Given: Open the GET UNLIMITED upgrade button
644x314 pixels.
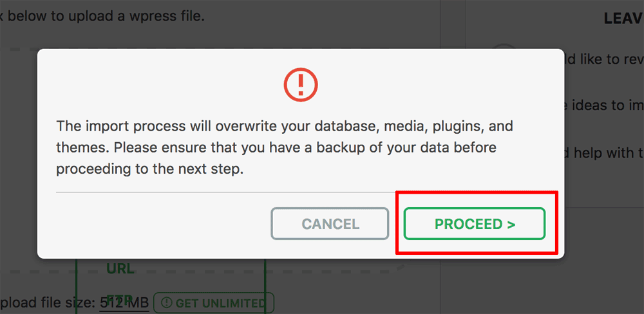Looking at the screenshot, I should (214, 303).
